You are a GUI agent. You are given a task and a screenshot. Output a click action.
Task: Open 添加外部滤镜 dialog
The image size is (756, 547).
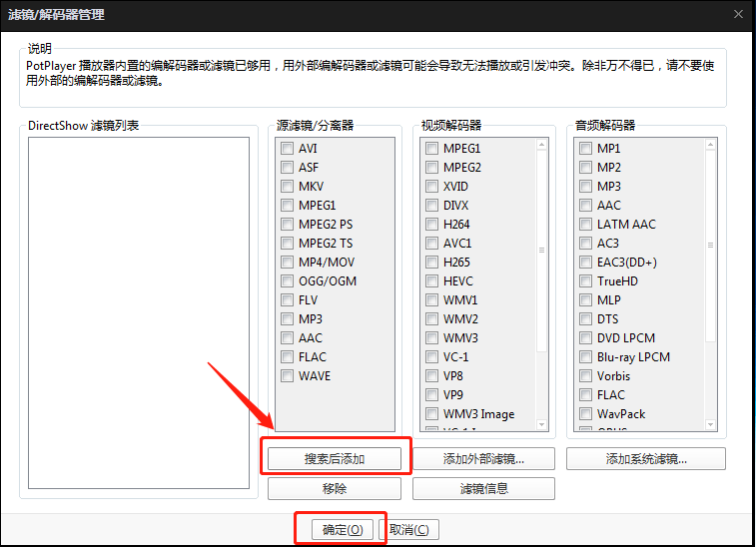[x=483, y=459]
